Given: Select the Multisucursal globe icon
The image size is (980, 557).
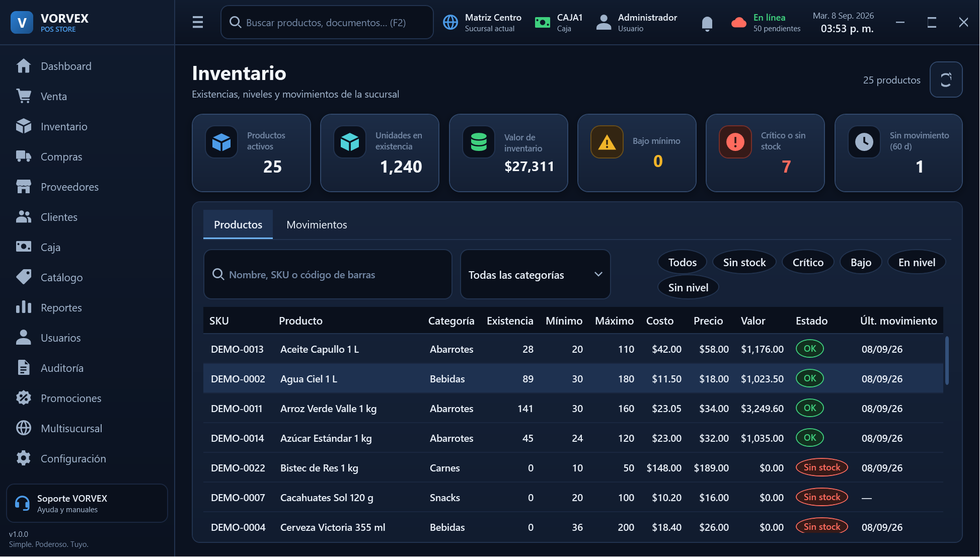Looking at the screenshot, I should click(x=24, y=428).
